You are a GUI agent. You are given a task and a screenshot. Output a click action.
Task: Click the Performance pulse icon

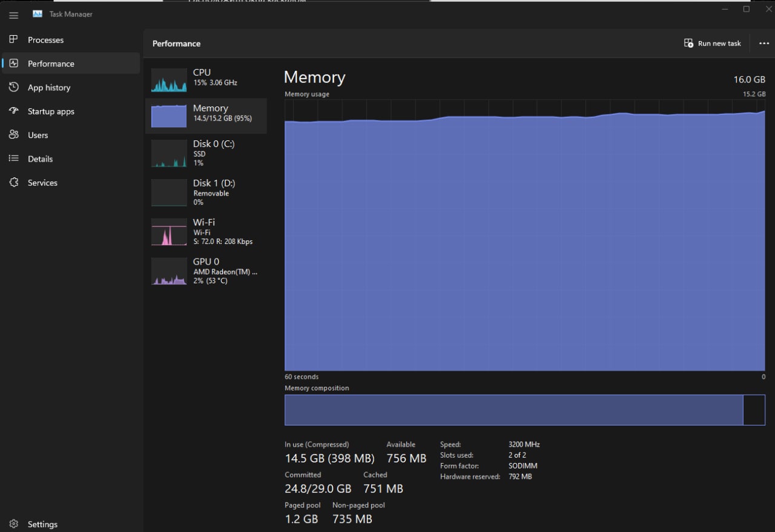[13, 63]
